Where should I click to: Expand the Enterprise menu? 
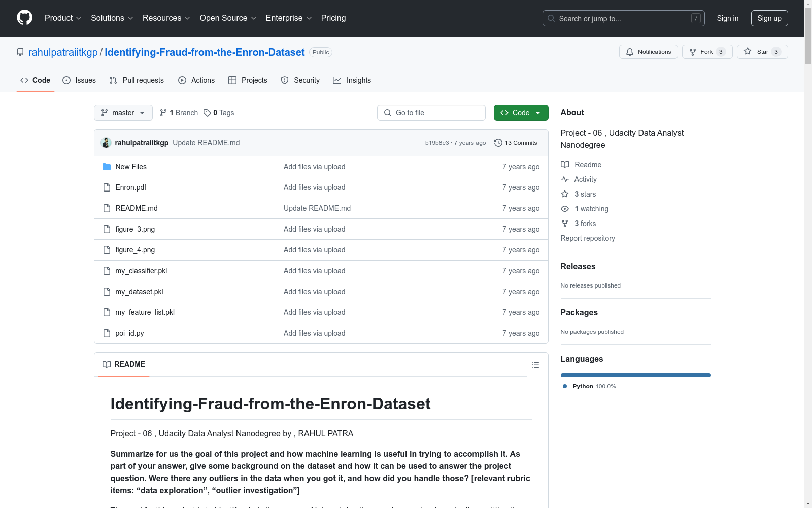[x=289, y=18]
